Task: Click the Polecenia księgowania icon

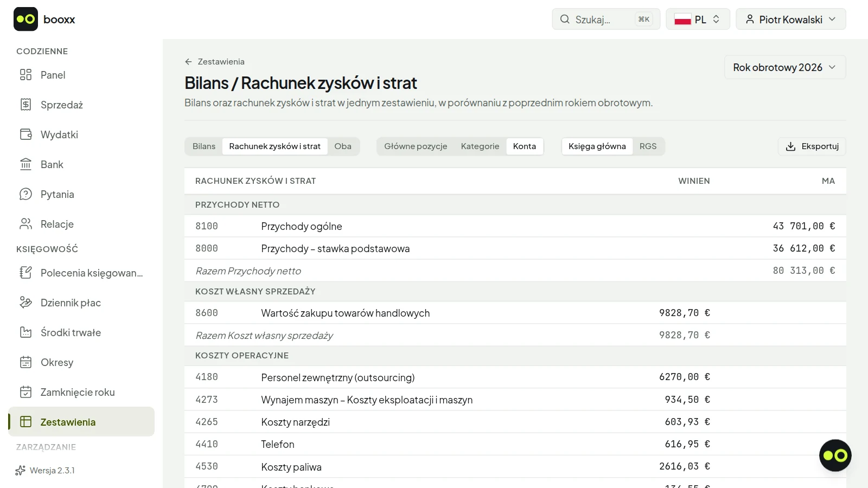Action: [x=25, y=273]
